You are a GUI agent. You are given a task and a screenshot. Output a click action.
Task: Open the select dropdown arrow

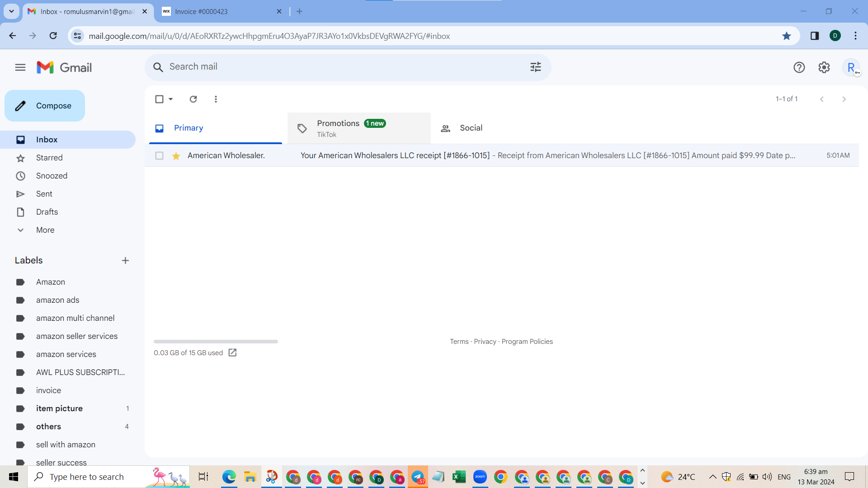click(171, 99)
